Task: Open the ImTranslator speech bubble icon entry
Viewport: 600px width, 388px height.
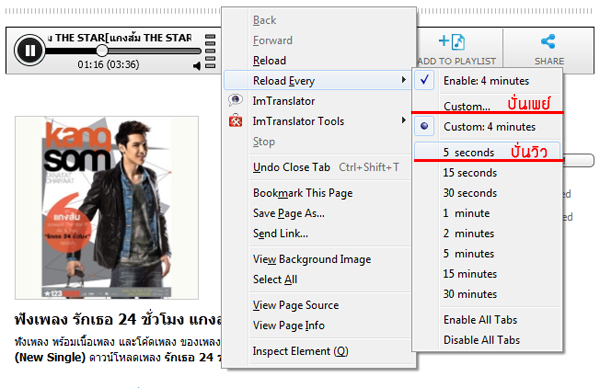Action: [235, 100]
